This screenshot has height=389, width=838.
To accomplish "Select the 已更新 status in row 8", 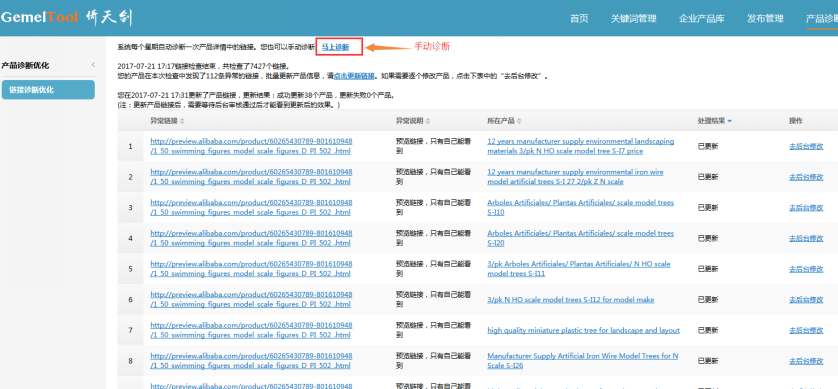I will coord(708,361).
